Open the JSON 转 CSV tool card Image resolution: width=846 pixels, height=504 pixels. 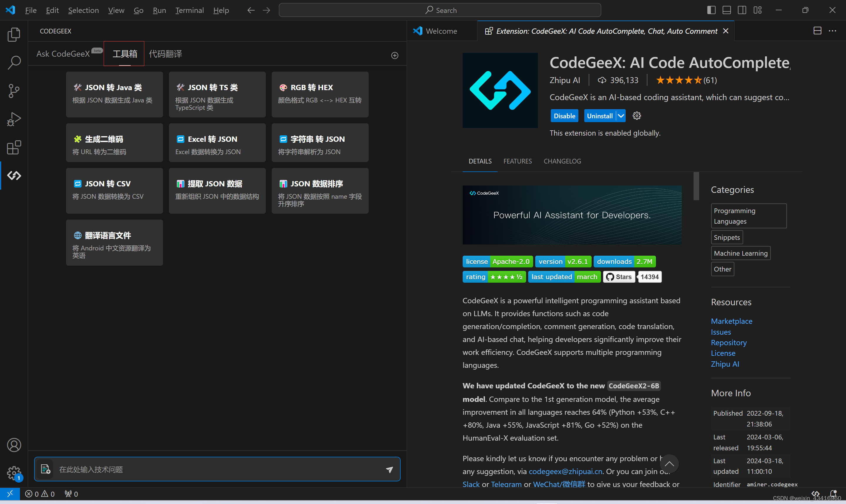tap(114, 191)
